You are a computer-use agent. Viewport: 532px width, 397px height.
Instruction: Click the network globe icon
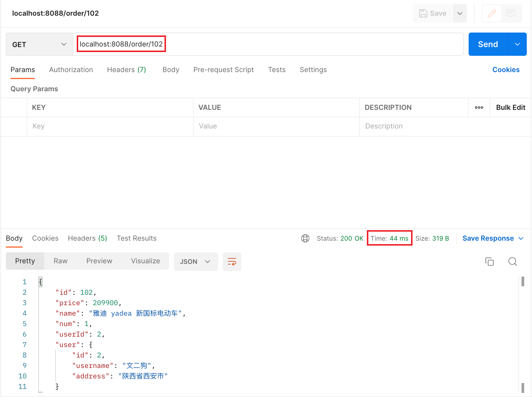305,238
